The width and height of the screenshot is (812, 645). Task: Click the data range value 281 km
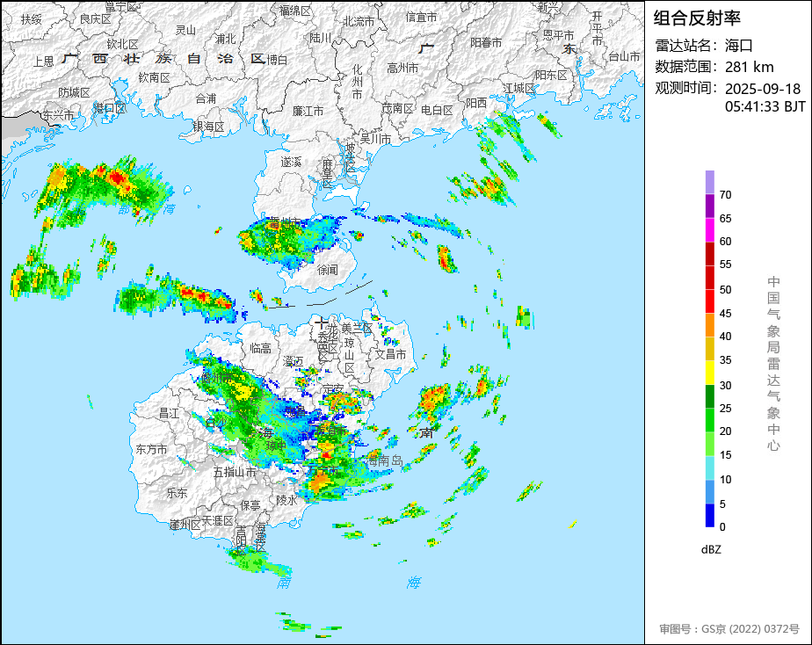tap(749, 67)
